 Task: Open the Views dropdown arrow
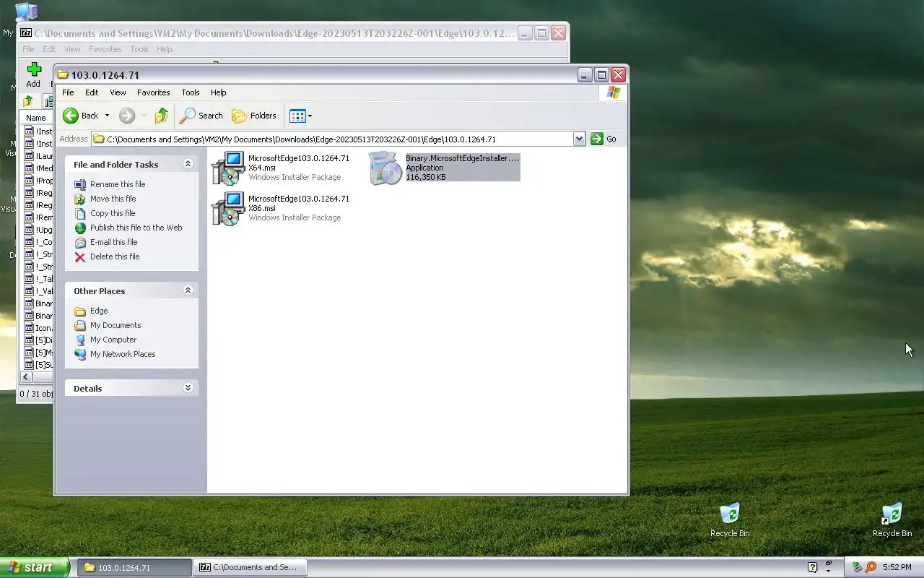click(x=310, y=116)
